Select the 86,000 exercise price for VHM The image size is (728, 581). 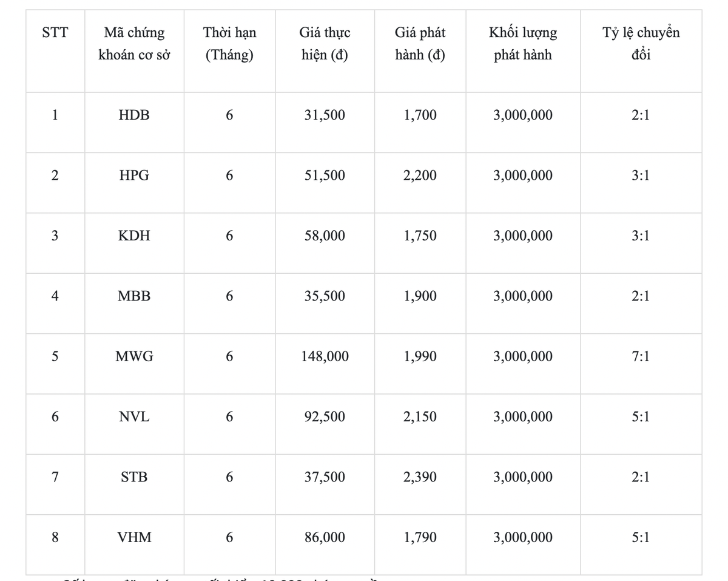(x=325, y=537)
